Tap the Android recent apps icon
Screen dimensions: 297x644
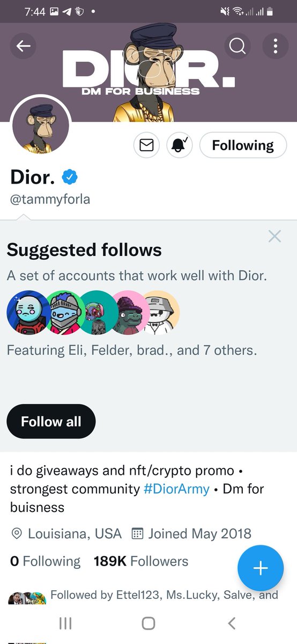tap(65, 623)
